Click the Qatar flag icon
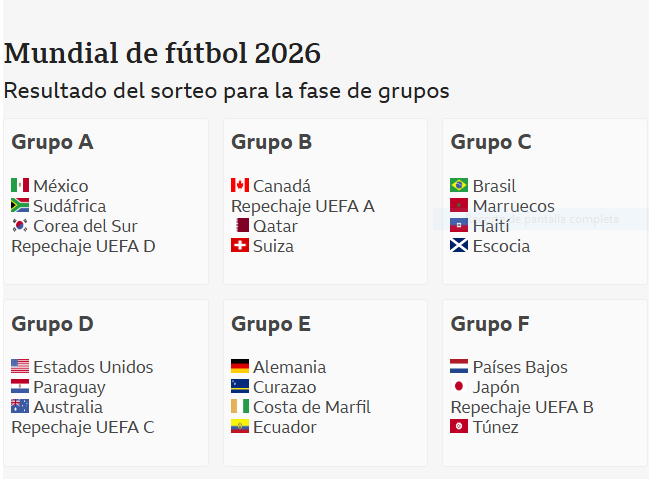Screen dimensions: 649x479 241,226
